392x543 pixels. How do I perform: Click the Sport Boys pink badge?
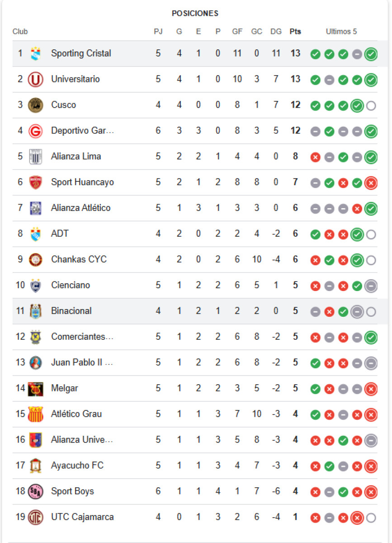point(35,491)
